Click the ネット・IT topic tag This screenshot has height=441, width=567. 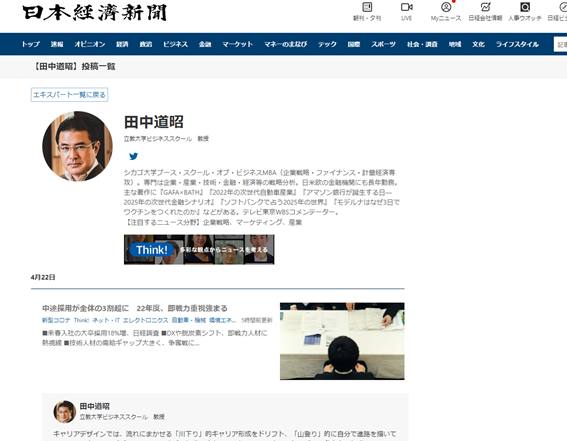coord(106,320)
